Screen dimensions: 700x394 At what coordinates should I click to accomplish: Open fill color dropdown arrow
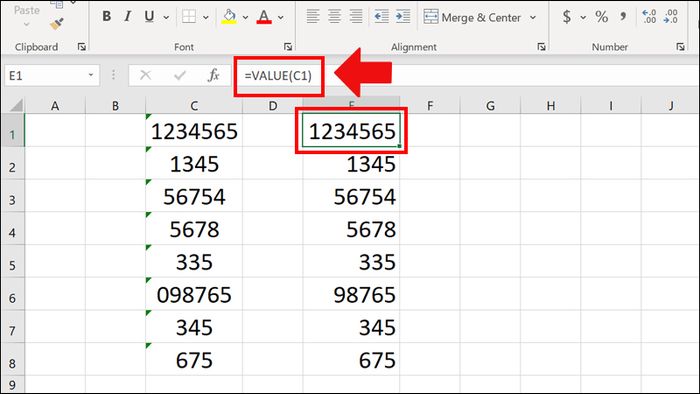[245, 17]
